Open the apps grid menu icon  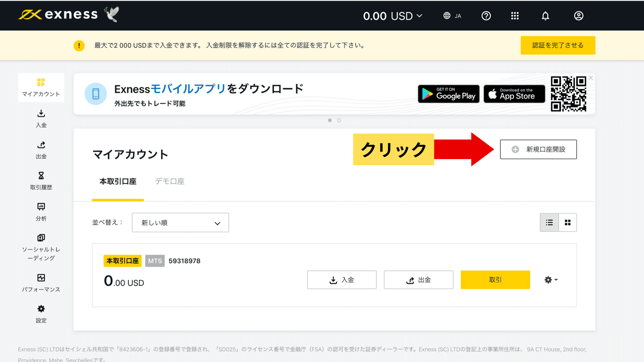(x=515, y=16)
